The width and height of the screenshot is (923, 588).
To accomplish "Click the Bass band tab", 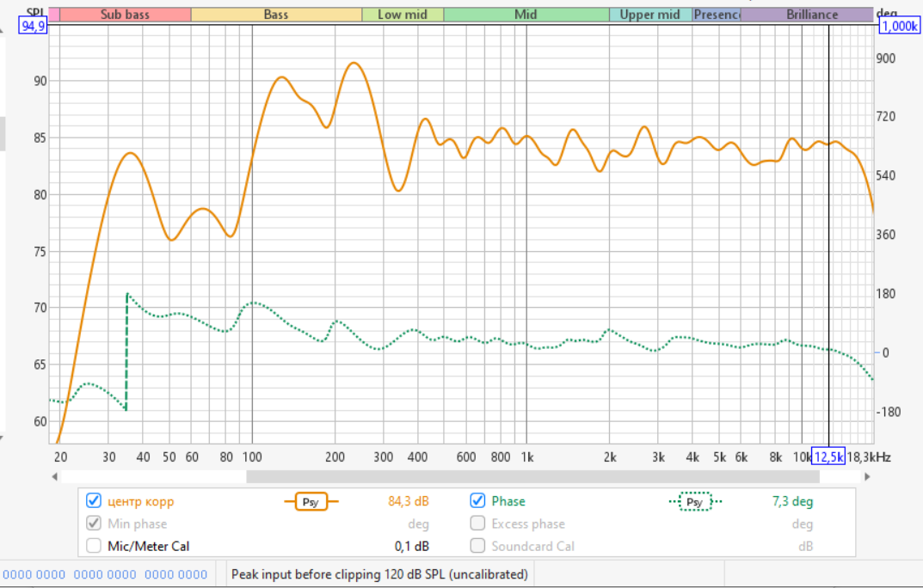I will tap(275, 15).
